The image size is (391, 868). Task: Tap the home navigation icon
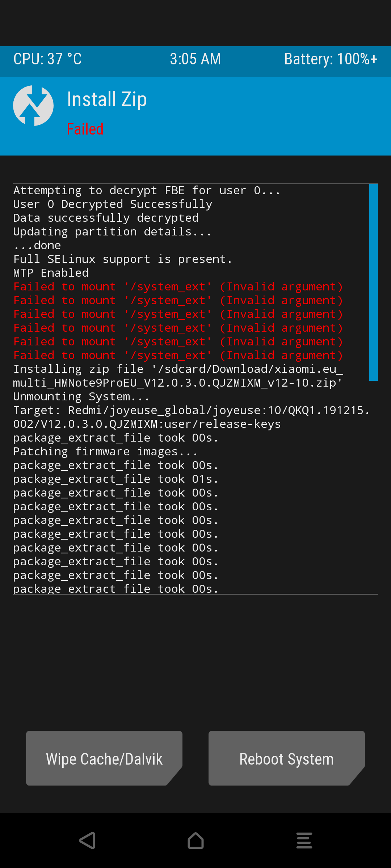coord(195,840)
